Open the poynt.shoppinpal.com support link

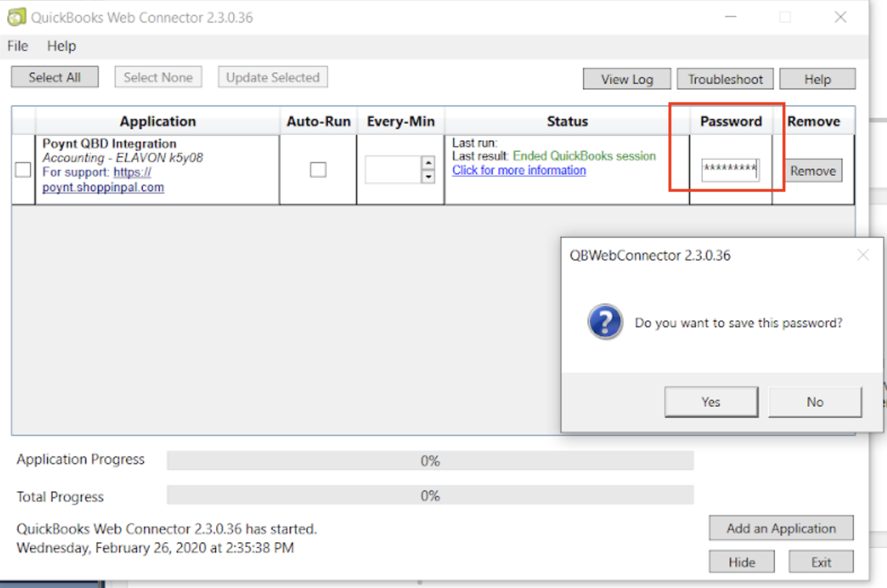(x=103, y=187)
